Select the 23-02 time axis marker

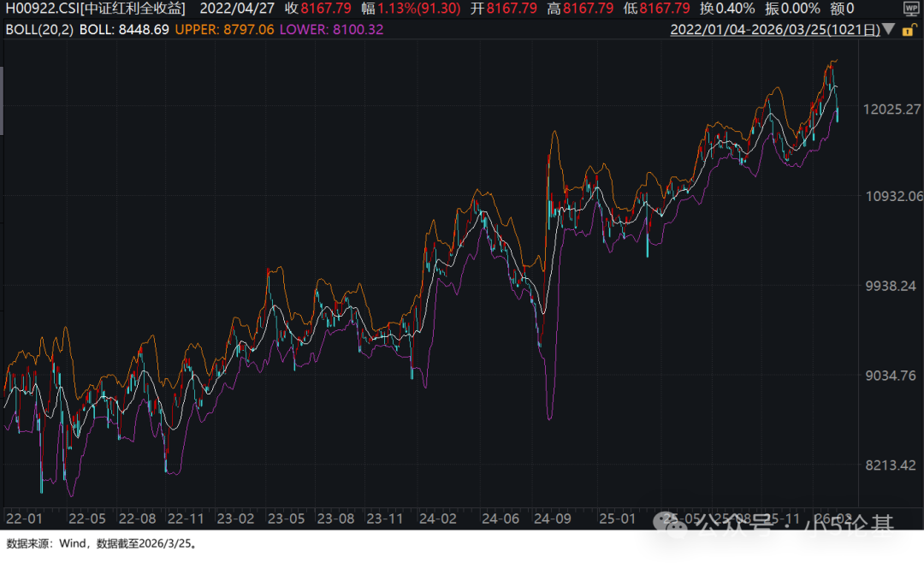coord(234,519)
